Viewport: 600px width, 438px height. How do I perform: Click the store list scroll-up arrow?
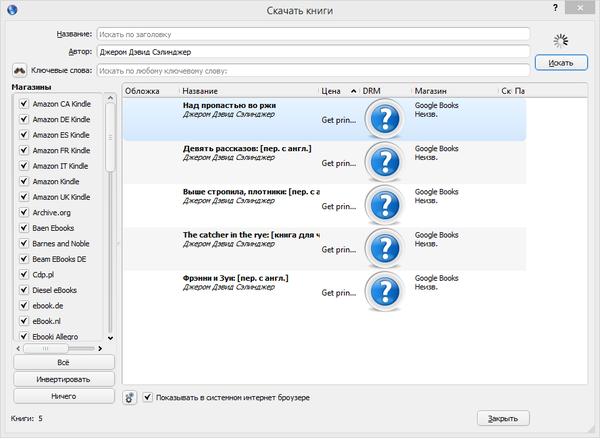point(111,98)
